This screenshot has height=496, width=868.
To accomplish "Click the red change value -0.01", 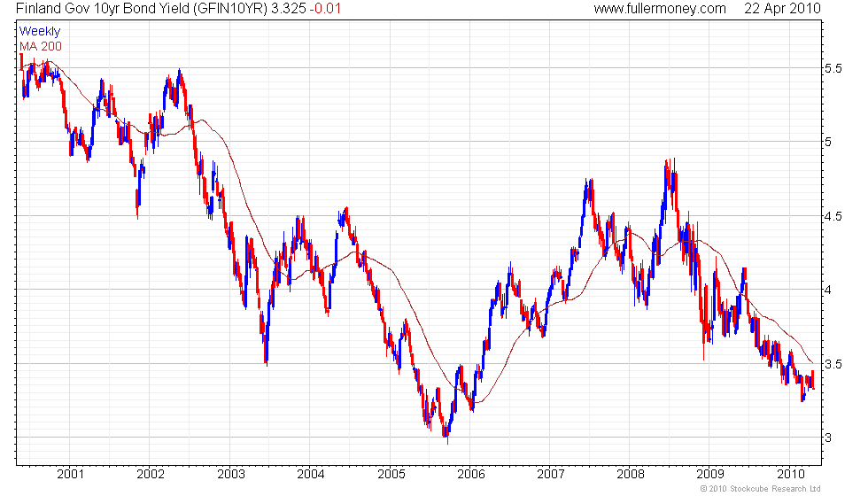I will [325, 9].
